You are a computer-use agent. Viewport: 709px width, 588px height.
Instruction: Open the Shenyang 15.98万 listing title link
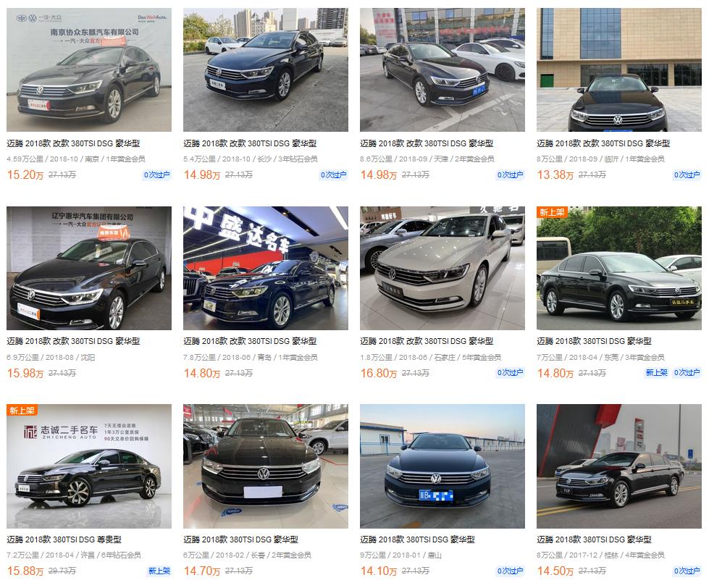(x=73, y=341)
